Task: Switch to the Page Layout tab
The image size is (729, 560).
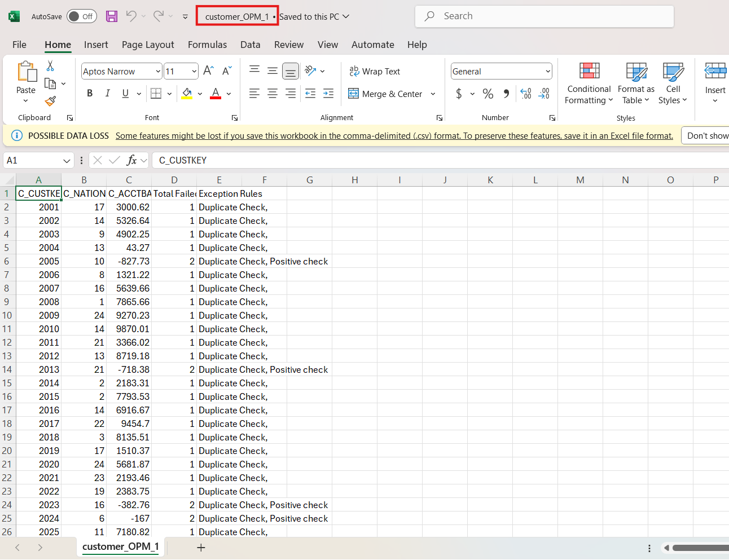Action: pyautogui.click(x=148, y=45)
